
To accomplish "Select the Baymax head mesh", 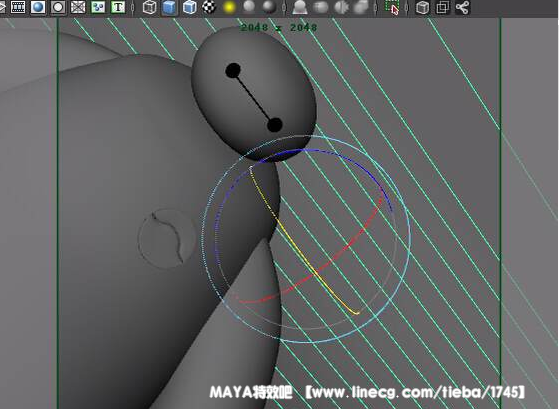I will 254,94.
